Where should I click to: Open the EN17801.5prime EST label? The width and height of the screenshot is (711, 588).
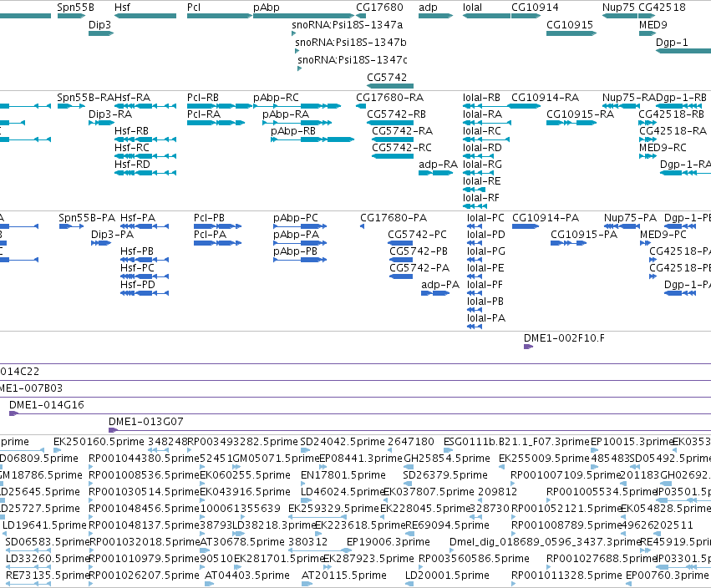[x=343, y=475]
